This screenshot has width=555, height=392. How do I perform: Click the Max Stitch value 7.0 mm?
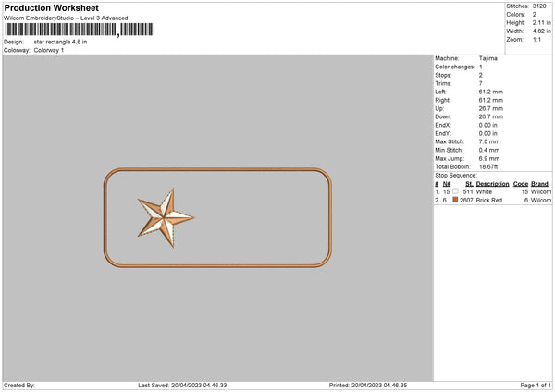click(x=489, y=141)
